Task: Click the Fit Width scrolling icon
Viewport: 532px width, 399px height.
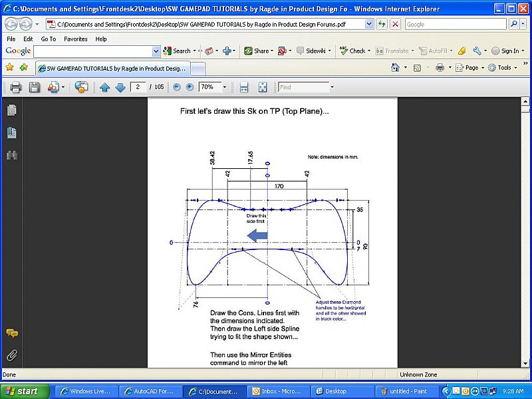Action: 244,87
